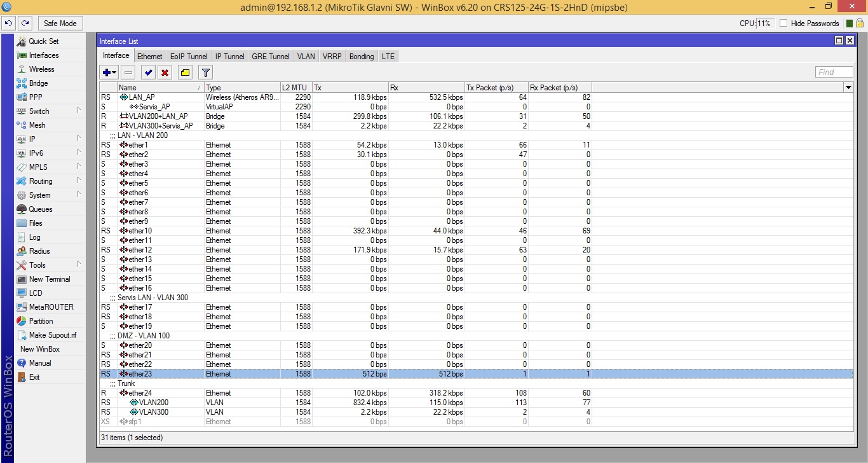Viewport: 868px width, 463px height.
Task: Switch to the VLAN tab
Action: click(306, 56)
